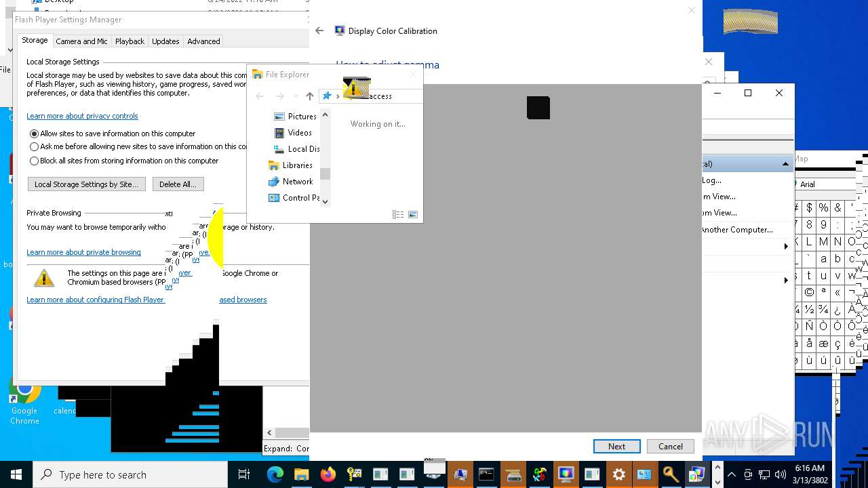This screenshot has width=868, height=488.
Task: Click the Task View button
Action: (244, 474)
